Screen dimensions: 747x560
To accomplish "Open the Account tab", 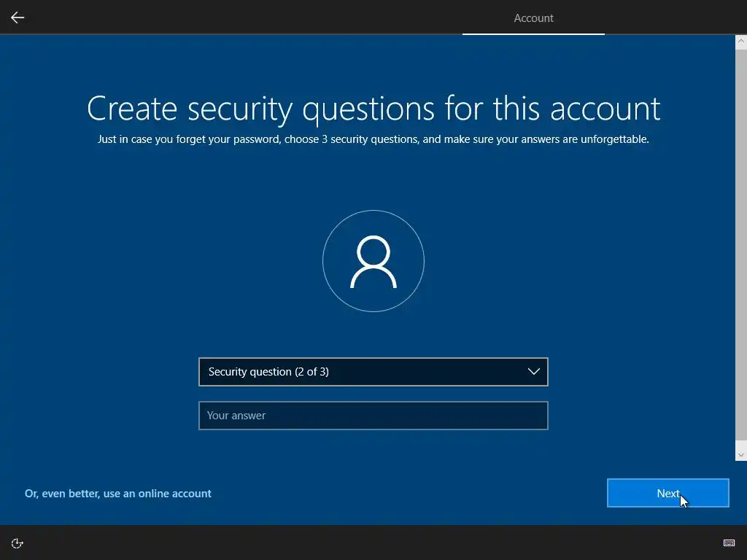I will pos(533,18).
